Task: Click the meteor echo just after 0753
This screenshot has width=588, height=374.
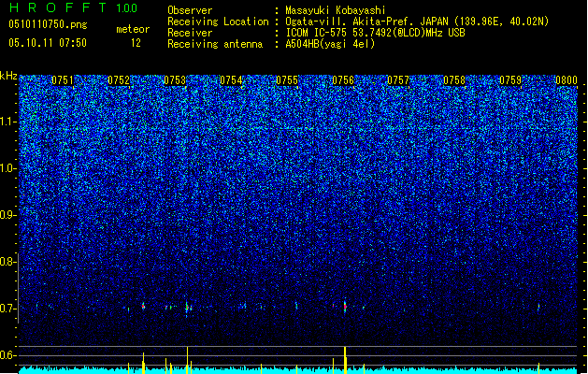Action: (x=187, y=308)
